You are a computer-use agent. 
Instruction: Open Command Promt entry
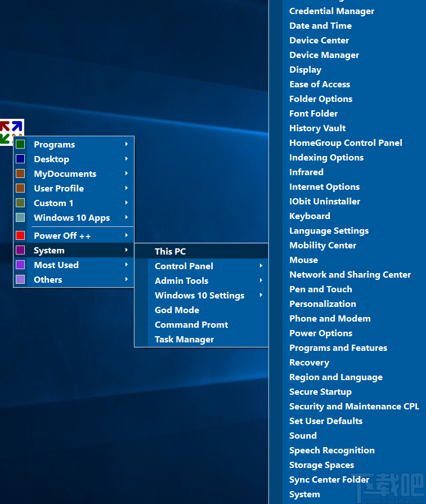click(201, 324)
